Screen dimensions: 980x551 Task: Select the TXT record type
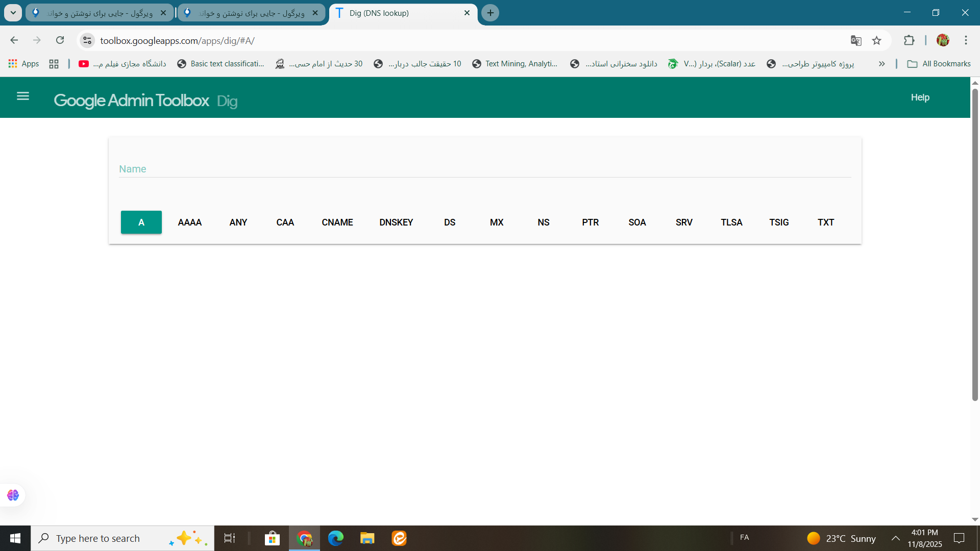click(825, 222)
